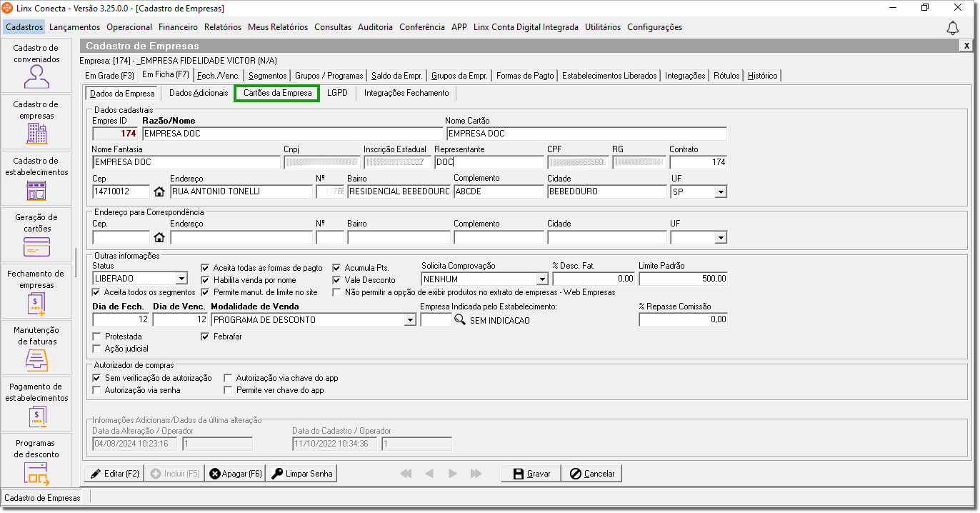980x513 pixels.
Task: Open UF dropdown in Endereço para Correspondência
Action: 721,237
